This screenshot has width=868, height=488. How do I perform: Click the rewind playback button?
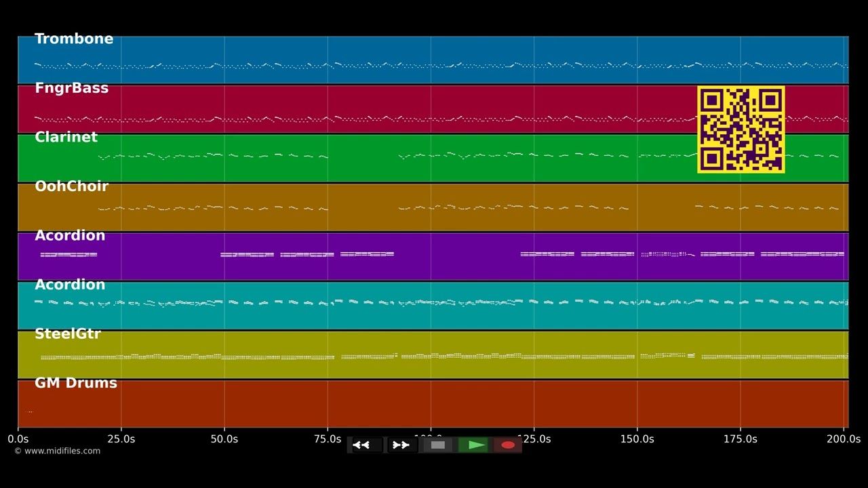(x=367, y=445)
